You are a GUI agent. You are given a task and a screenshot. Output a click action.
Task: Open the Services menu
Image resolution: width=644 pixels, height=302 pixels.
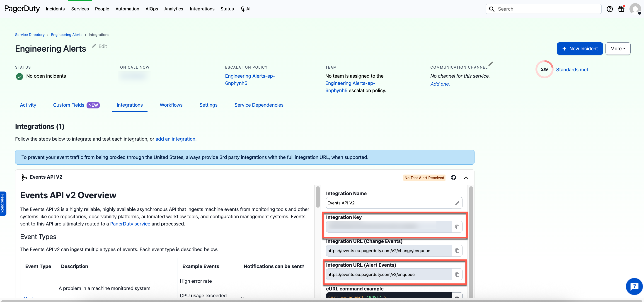pyautogui.click(x=80, y=9)
